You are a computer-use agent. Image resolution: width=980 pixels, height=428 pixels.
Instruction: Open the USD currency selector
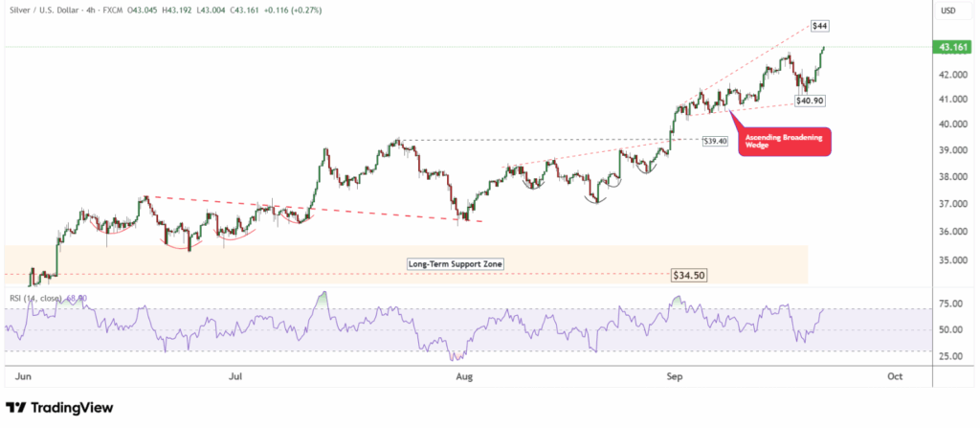point(948,11)
